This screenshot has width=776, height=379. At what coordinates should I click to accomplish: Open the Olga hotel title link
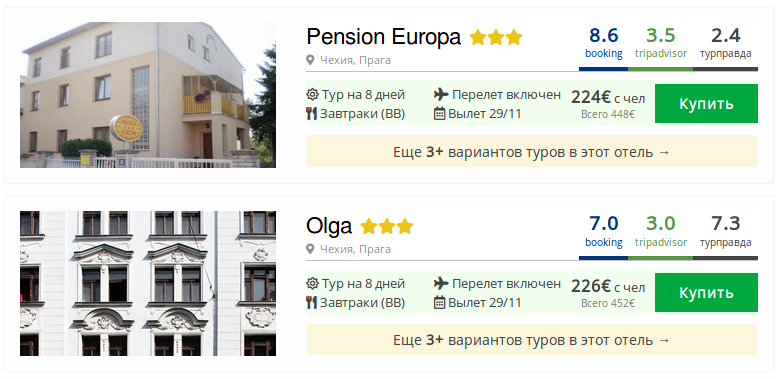(x=329, y=226)
